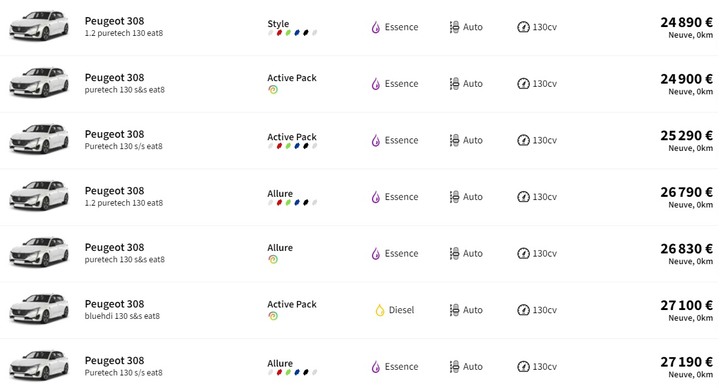Pick the blue color dot under Style
The width and height of the screenshot is (720, 388).
point(297,33)
